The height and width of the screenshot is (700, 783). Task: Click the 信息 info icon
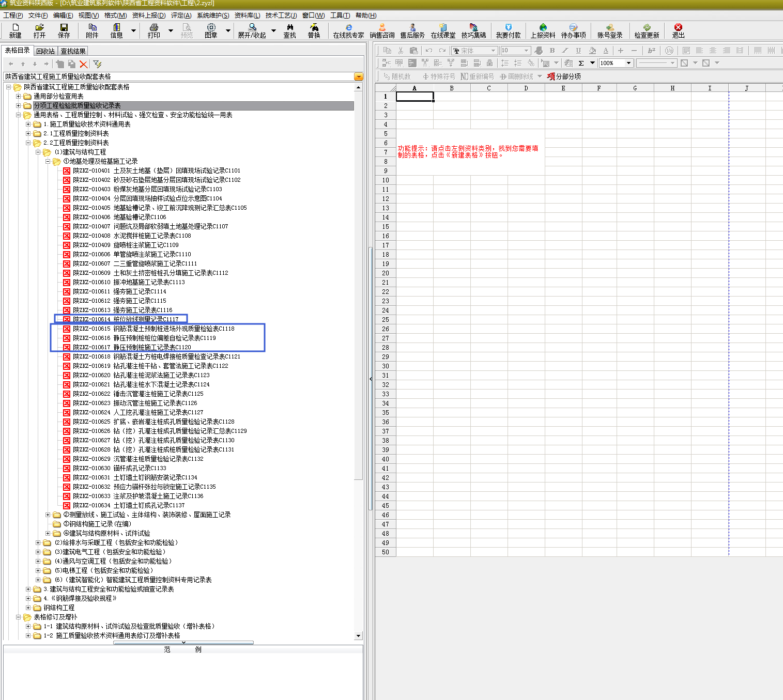(x=117, y=31)
